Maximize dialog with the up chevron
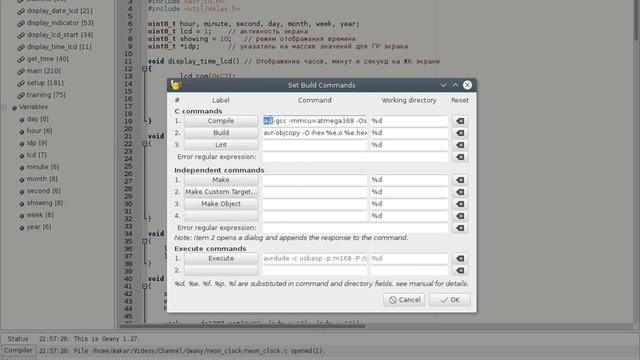 455,85
